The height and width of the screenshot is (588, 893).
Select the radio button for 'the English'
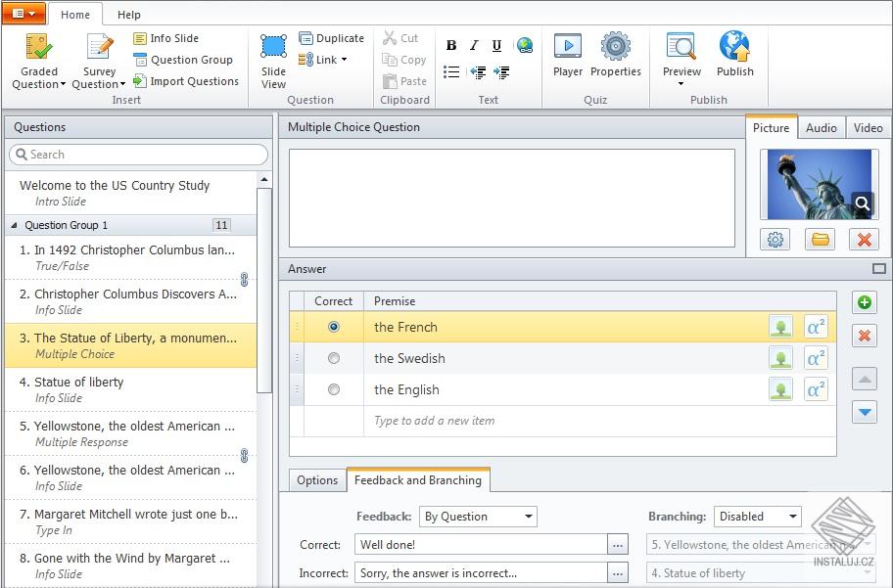coord(333,389)
